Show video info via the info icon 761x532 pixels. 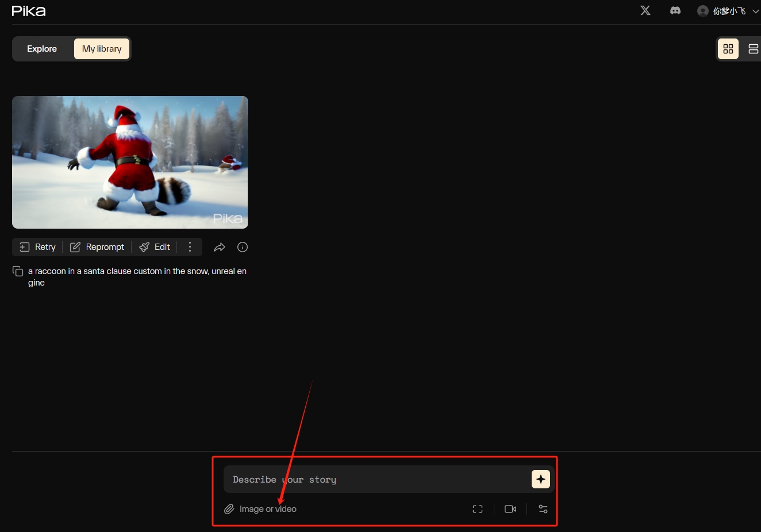tap(243, 247)
